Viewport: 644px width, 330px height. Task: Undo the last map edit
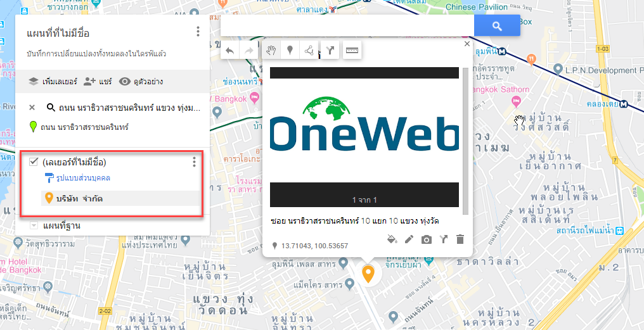[230, 51]
